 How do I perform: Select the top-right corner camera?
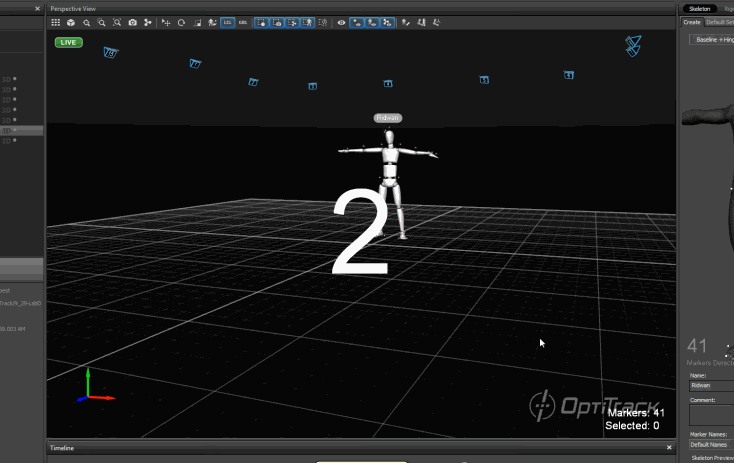633,46
